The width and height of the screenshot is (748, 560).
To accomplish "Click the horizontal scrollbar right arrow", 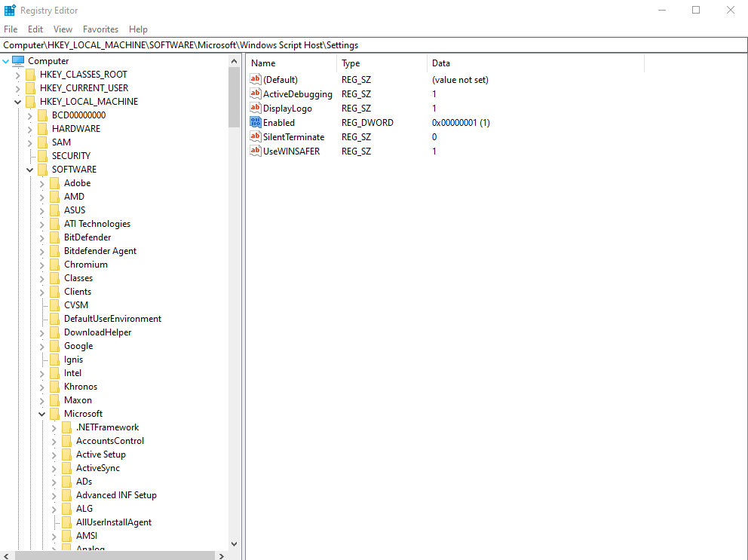I will point(222,555).
